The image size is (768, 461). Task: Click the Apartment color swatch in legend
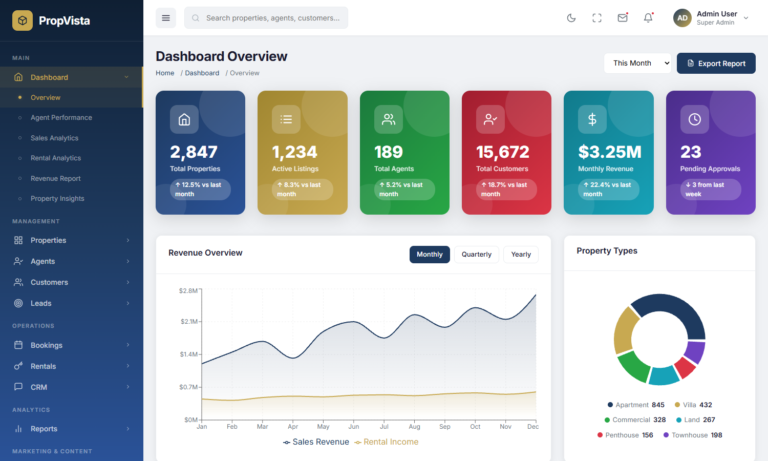pyautogui.click(x=610, y=405)
